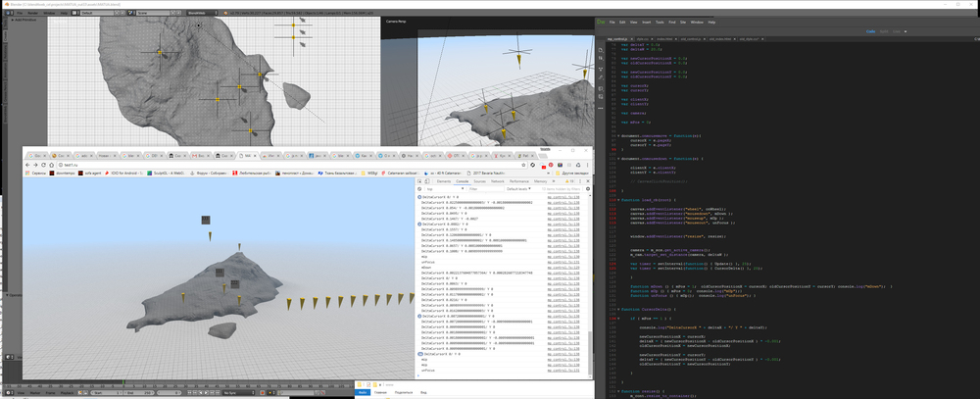Open the DevTools Elements panel tab

[444, 181]
